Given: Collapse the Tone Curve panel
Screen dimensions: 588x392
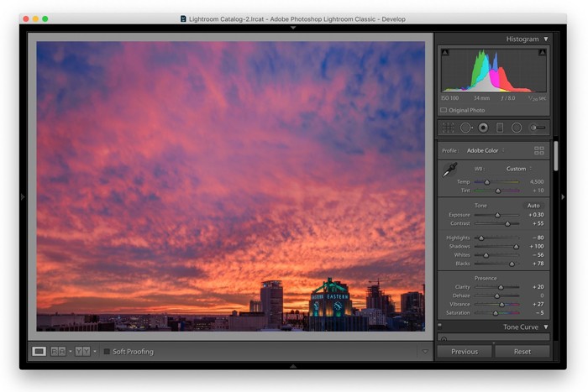Looking at the screenshot, I should (x=545, y=327).
